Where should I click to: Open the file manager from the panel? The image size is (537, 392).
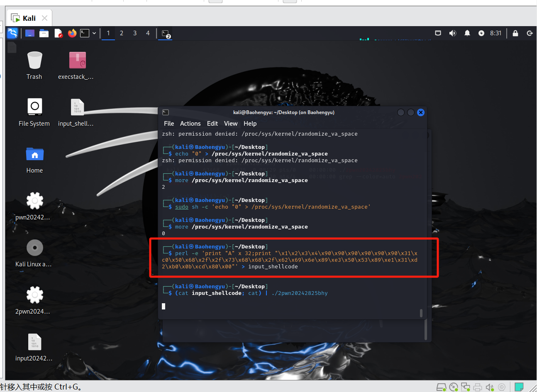pyautogui.click(x=44, y=33)
